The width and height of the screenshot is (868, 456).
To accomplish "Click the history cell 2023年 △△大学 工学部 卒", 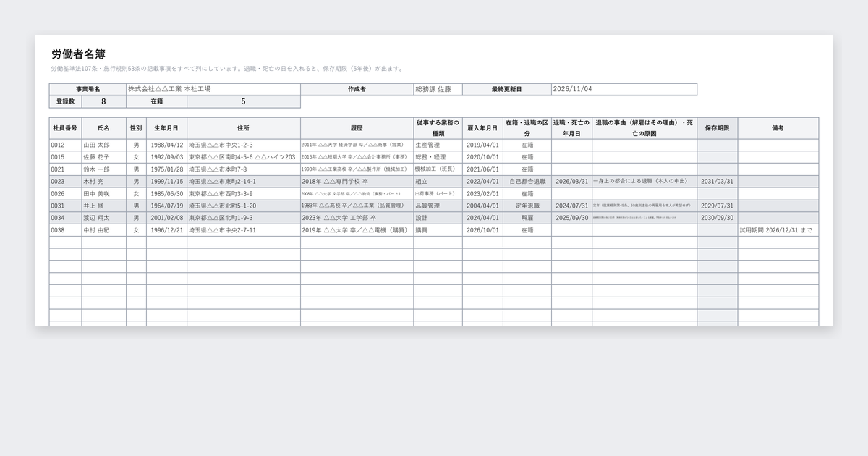I will coord(357,218).
